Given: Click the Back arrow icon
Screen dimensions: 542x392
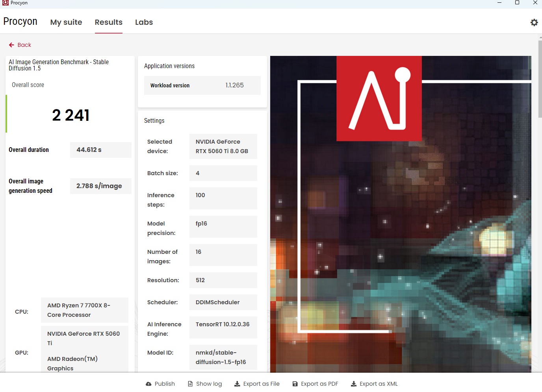Looking at the screenshot, I should point(11,45).
